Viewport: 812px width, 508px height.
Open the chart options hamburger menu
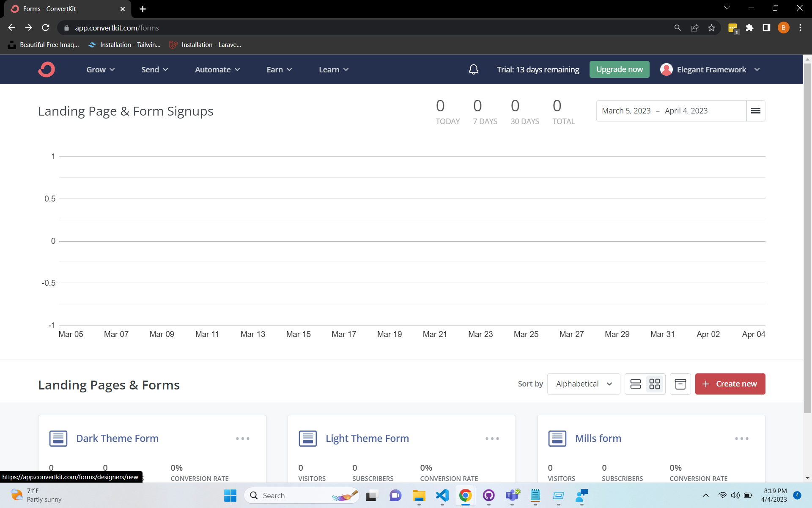(755, 110)
